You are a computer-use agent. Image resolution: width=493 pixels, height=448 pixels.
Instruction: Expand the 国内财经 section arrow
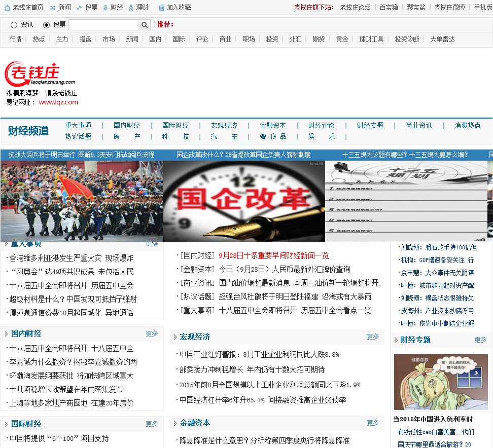6,334
